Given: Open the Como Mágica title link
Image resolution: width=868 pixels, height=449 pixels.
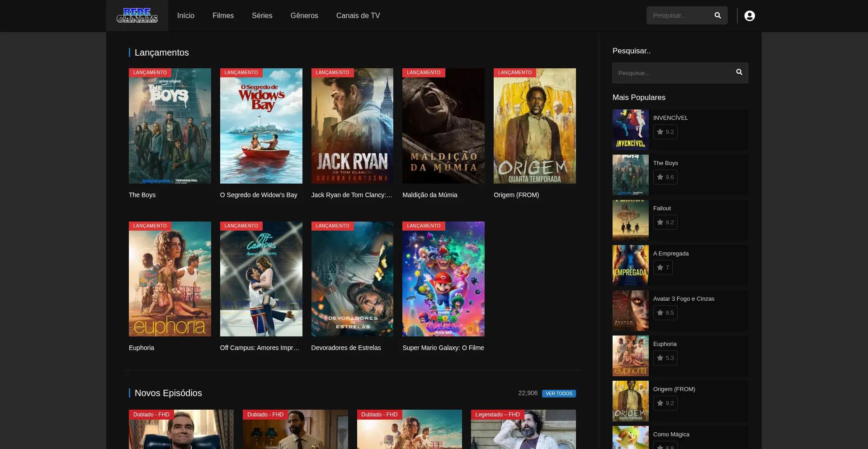Looking at the screenshot, I should [x=671, y=435].
